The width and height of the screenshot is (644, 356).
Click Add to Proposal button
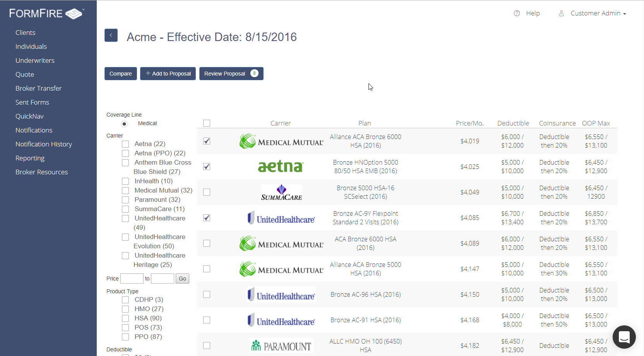(168, 74)
